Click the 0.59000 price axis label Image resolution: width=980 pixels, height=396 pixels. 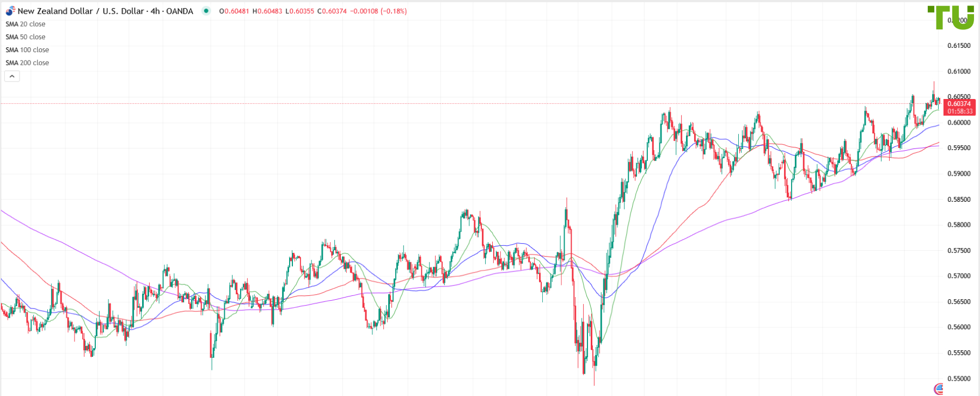[959, 174]
